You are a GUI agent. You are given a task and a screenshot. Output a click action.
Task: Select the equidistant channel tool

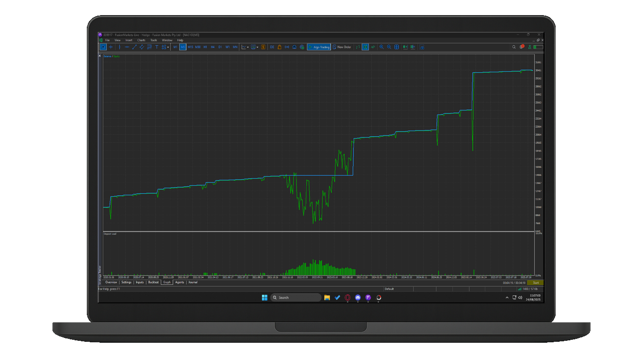(x=142, y=47)
